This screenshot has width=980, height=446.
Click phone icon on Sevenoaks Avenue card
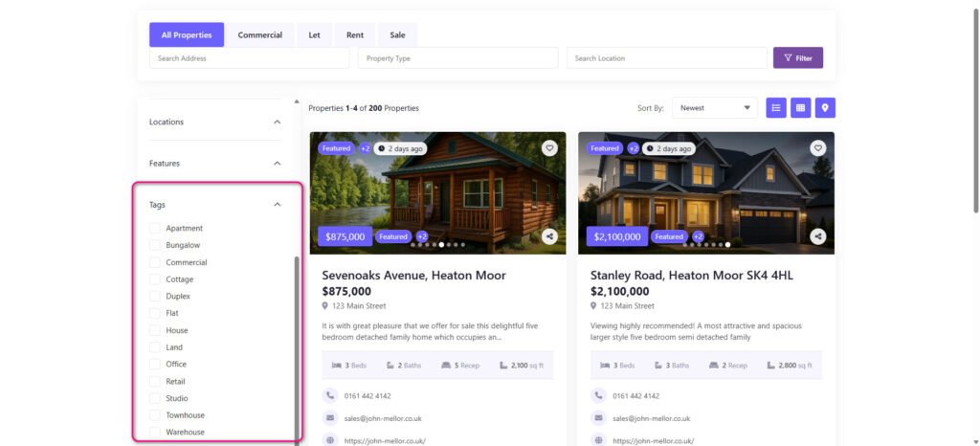click(x=330, y=395)
